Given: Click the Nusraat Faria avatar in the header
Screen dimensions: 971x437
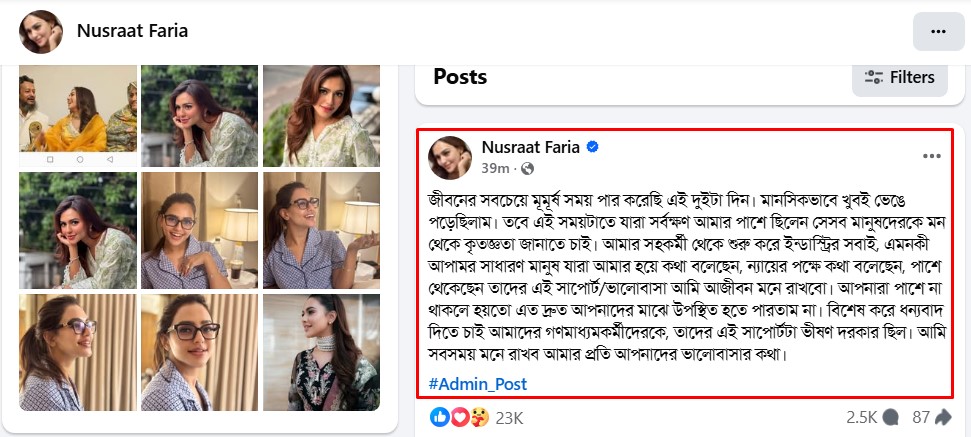Looking at the screenshot, I should 39,31.
